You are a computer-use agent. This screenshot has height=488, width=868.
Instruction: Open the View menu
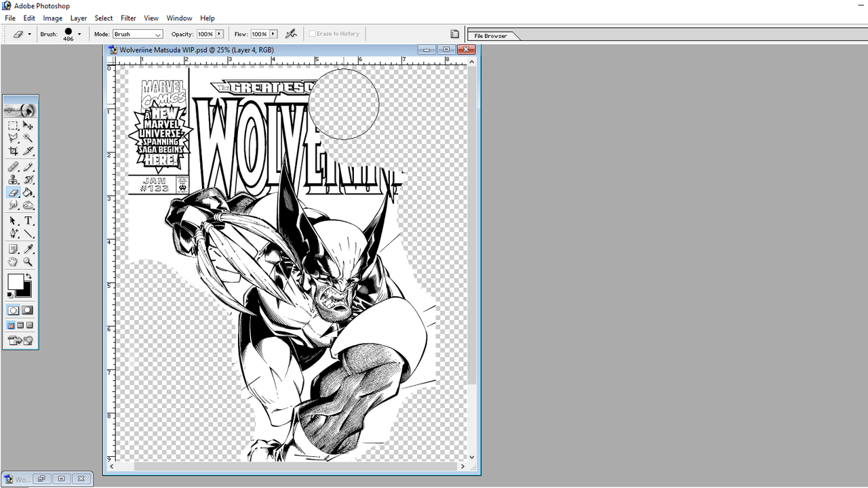coord(151,18)
